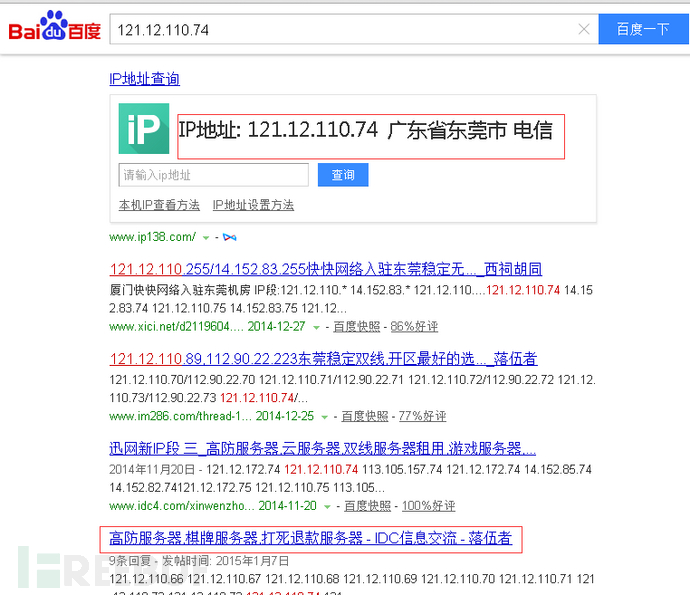This screenshot has height=595, width=690.
Task: Open 迅网新IP段 高防服务器 result title
Action: [x=323, y=448]
